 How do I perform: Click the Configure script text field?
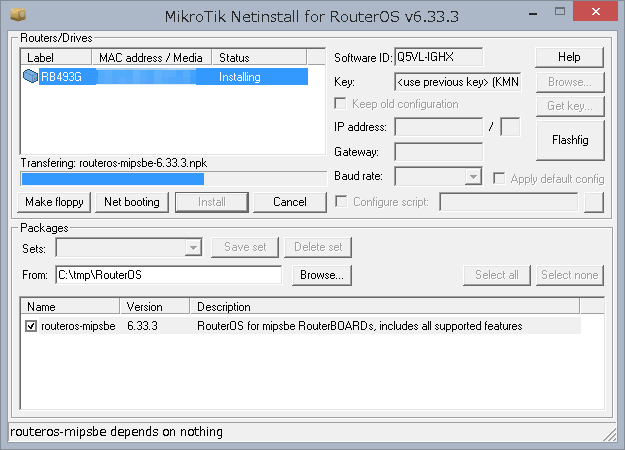[509, 202]
